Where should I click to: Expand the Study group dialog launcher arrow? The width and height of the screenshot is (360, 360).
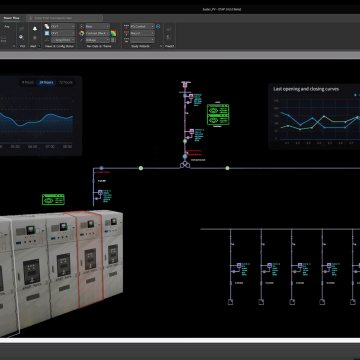click(x=161, y=46)
